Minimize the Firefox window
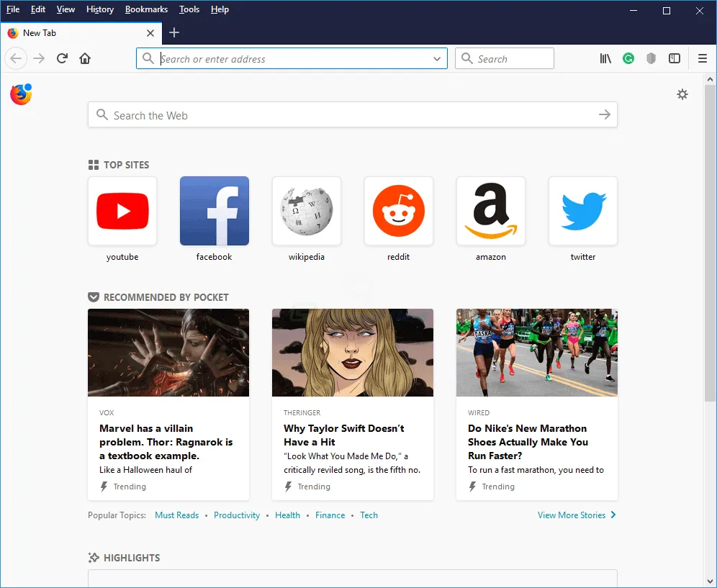717x588 pixels. coord(633,11)
